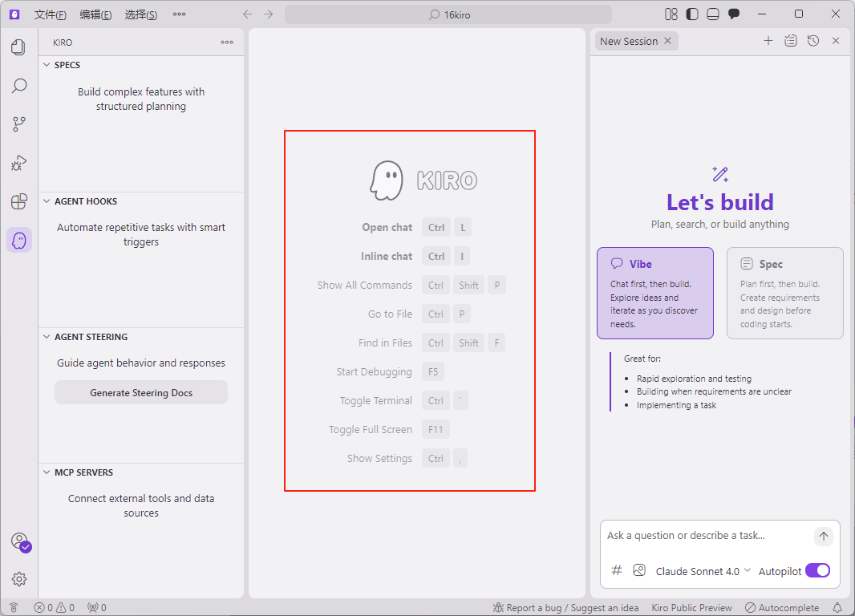The height and width of the screenshot is (616, 855).
Task: Open chat history clock icon
Action: point(813,41)
